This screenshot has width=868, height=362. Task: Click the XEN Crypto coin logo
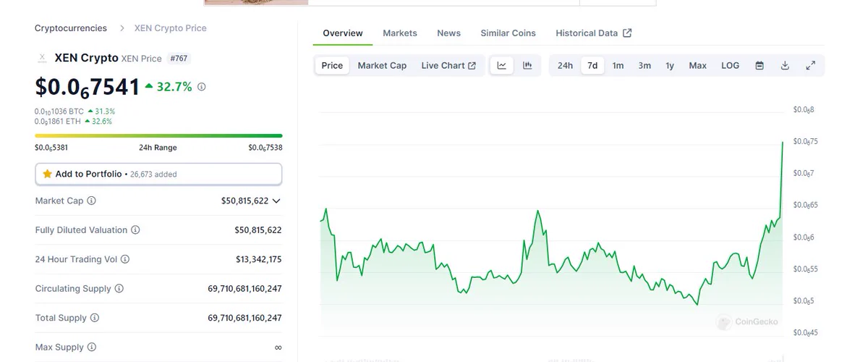pyautogui.click(x=41, y=58)
